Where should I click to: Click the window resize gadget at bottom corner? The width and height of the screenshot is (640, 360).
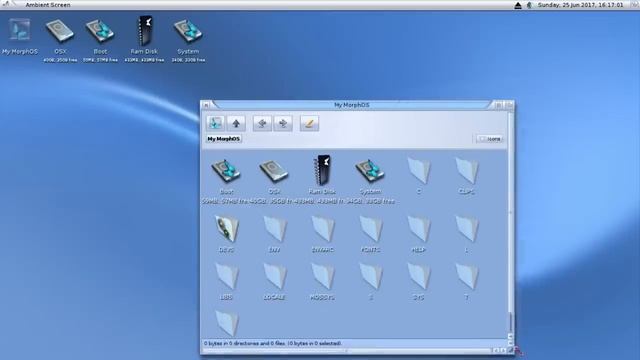[x=511, y=350]
